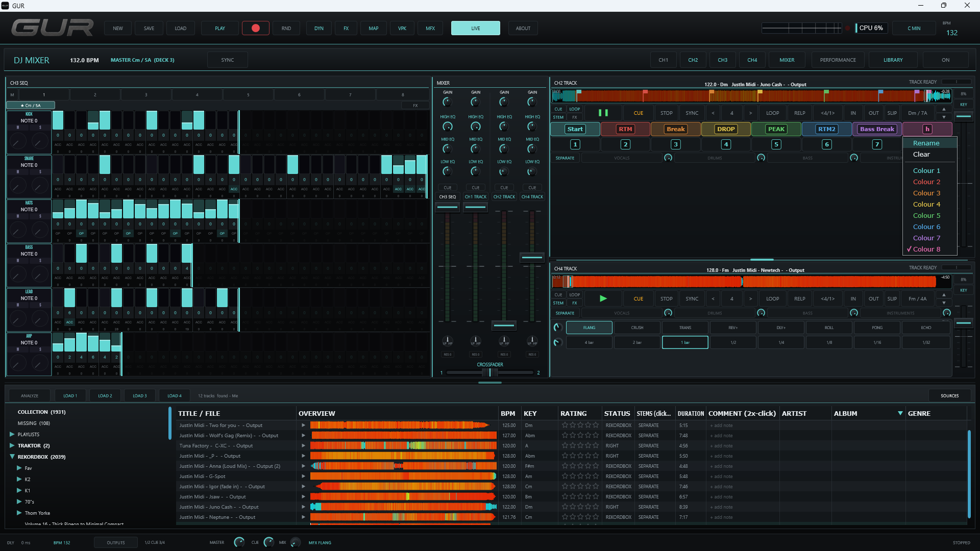Open the C MIN key selector

tap(914, 29)
